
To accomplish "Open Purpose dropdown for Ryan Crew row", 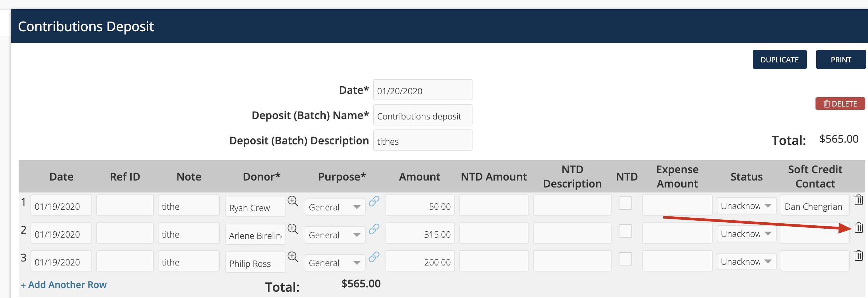I will pos(335,207).
